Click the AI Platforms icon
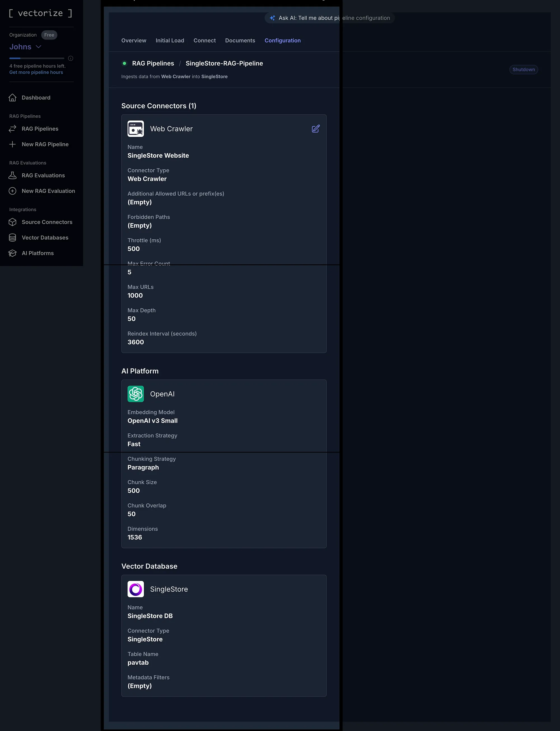Image resolution: width=560 pixels, height=731 pixels. [13, 253]
